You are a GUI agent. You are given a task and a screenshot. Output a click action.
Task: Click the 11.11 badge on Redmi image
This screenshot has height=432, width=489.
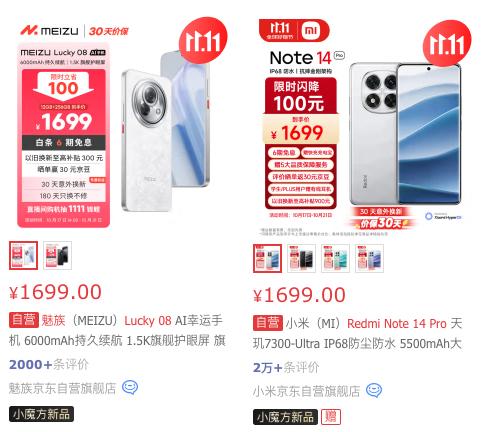[x=447, y=43]
